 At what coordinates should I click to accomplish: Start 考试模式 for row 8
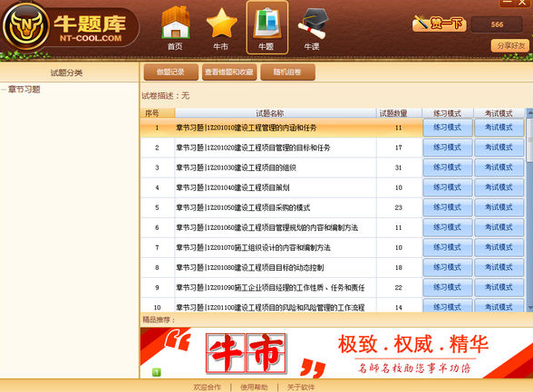[499, 267]
